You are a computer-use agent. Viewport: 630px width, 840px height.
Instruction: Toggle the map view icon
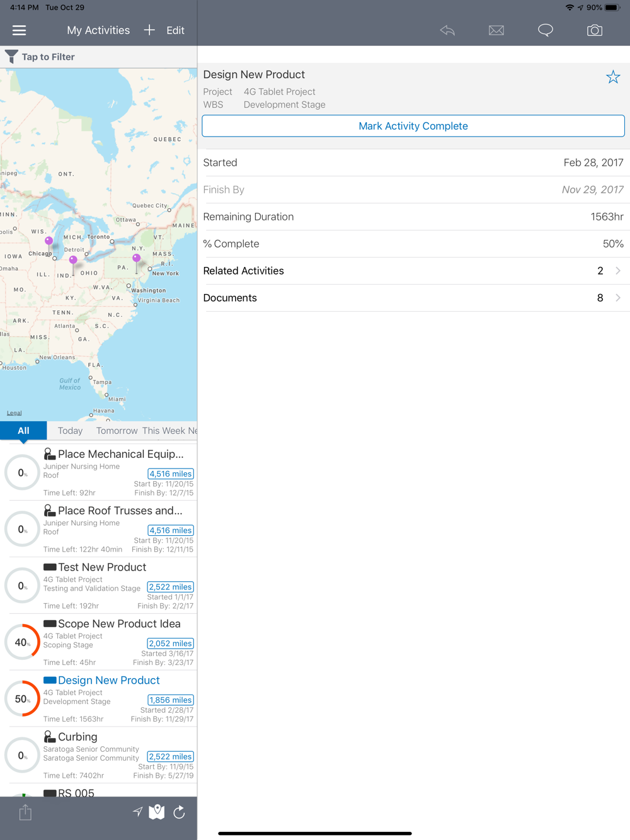[x=157, y=812]
